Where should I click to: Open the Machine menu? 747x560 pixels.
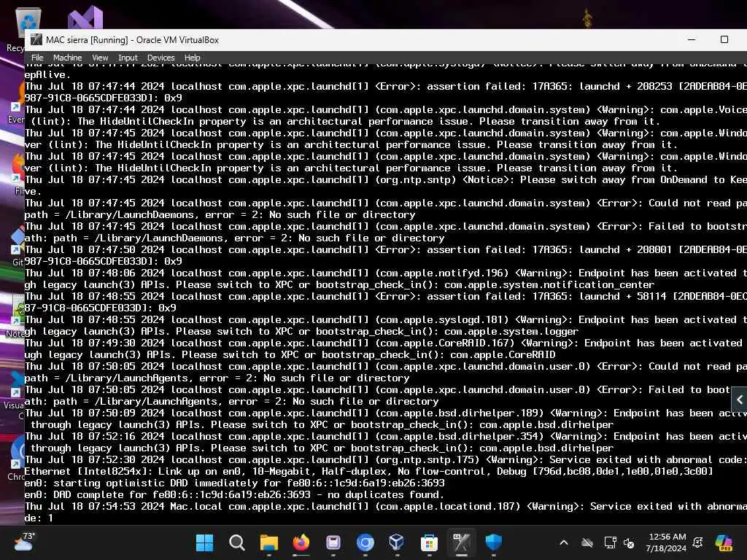pos(67,58)
